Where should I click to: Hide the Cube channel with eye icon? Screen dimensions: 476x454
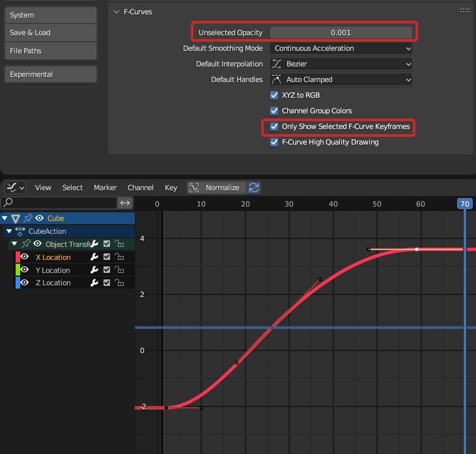(40, 218)
